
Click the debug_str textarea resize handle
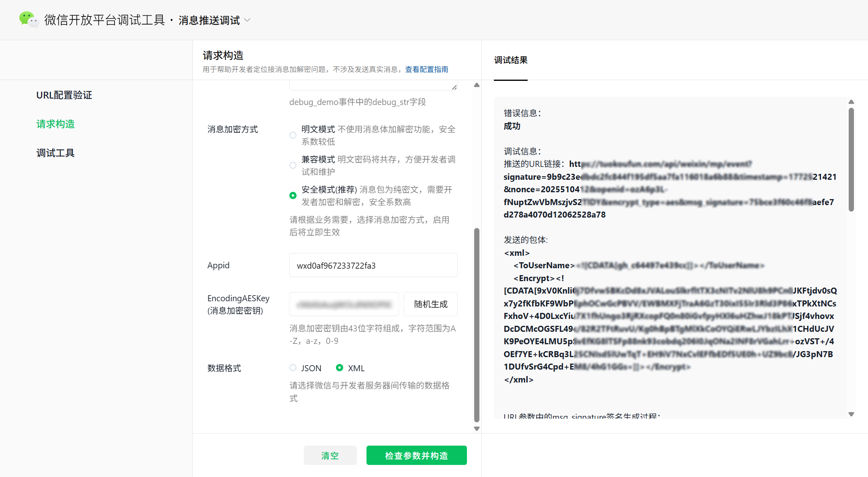[x=454, y=87]
